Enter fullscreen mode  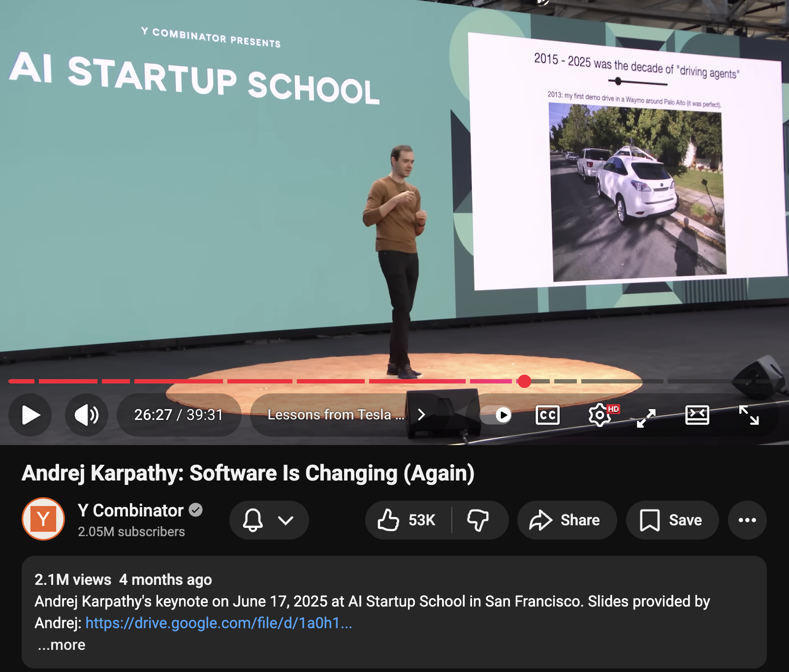click(x=749, y=415)
